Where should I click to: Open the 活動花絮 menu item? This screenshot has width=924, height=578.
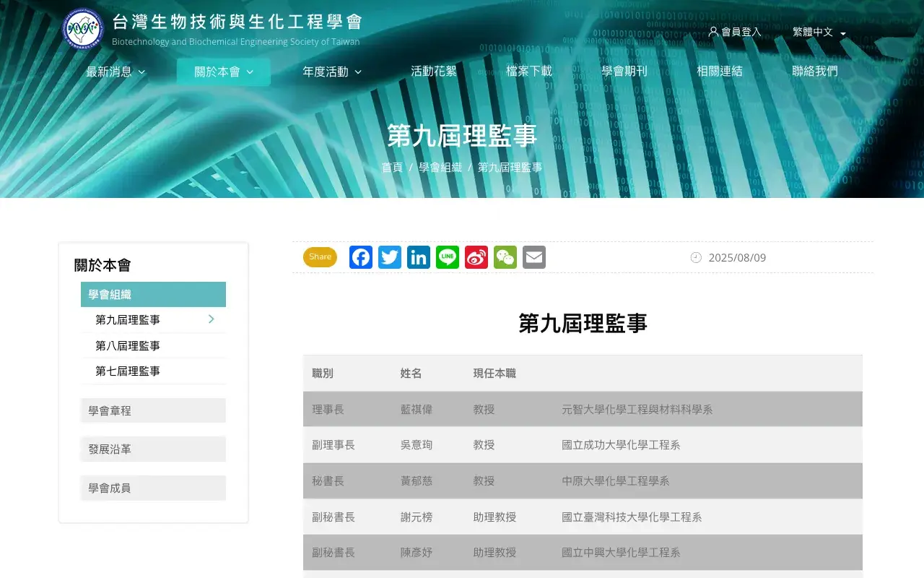[434, 72]
